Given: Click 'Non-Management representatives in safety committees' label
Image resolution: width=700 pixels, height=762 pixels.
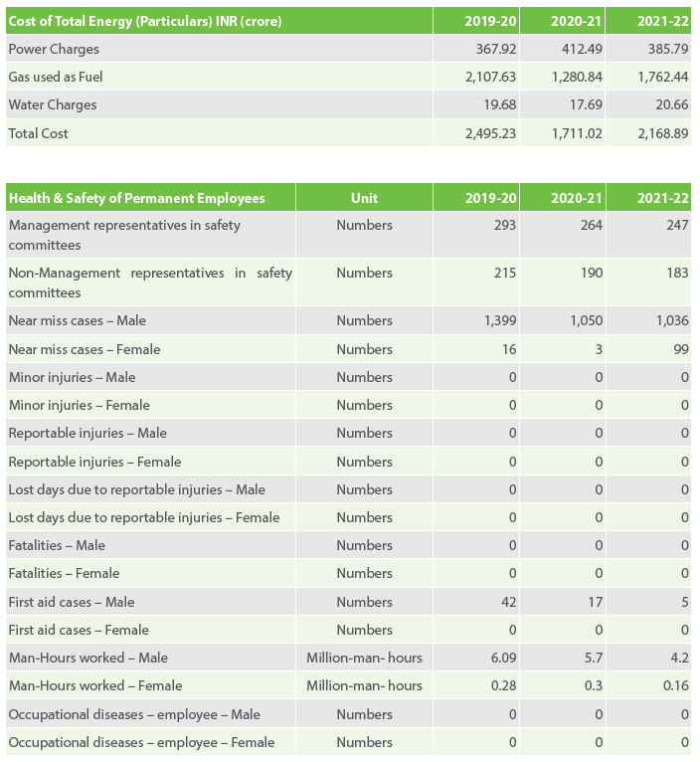Looking at the screenshot, I should [150, 283].
